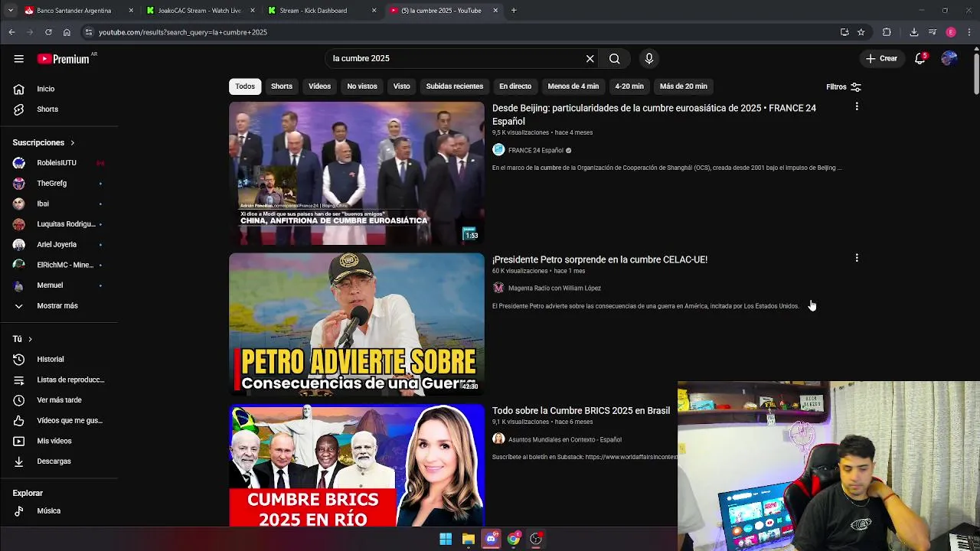Open Discord from taskbar
Screen dimensions: 980x551
[492, 540]
